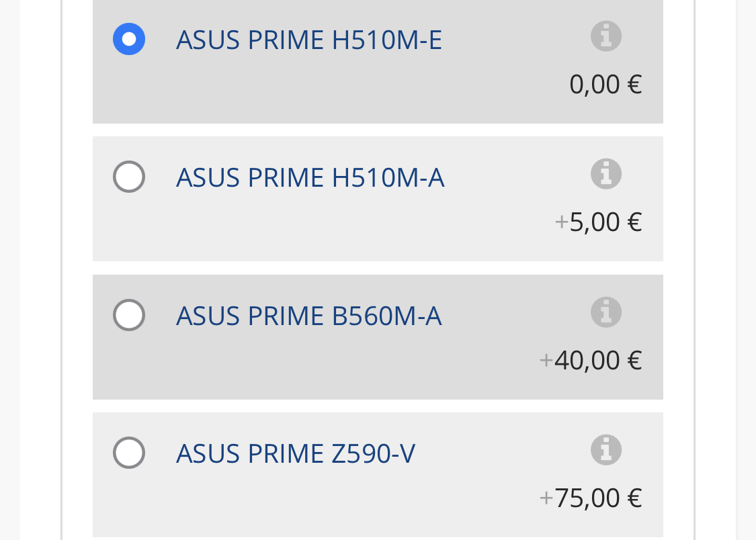View details icon for ASUS PRIME Z590-V
This screenshot has height=540, width=756.
click(x=605, y=449)
